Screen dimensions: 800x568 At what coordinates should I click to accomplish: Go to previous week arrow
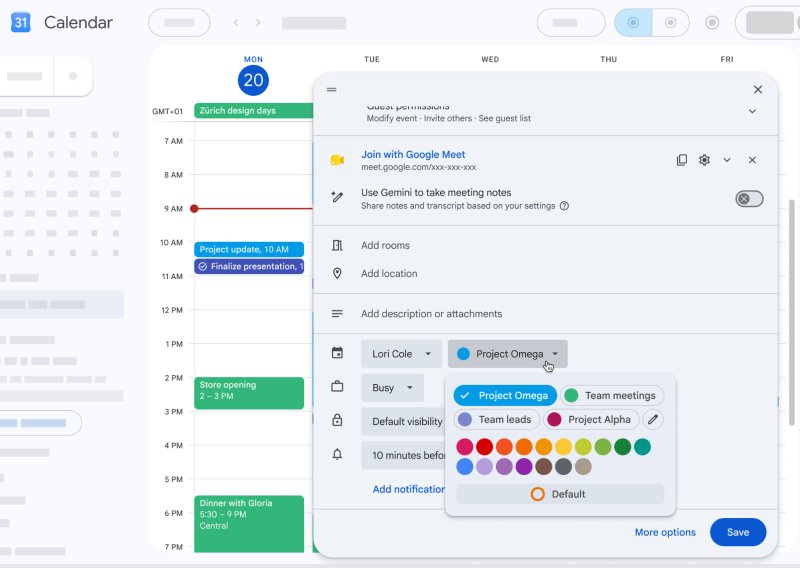pyautogui.click(x=236, y=22)
